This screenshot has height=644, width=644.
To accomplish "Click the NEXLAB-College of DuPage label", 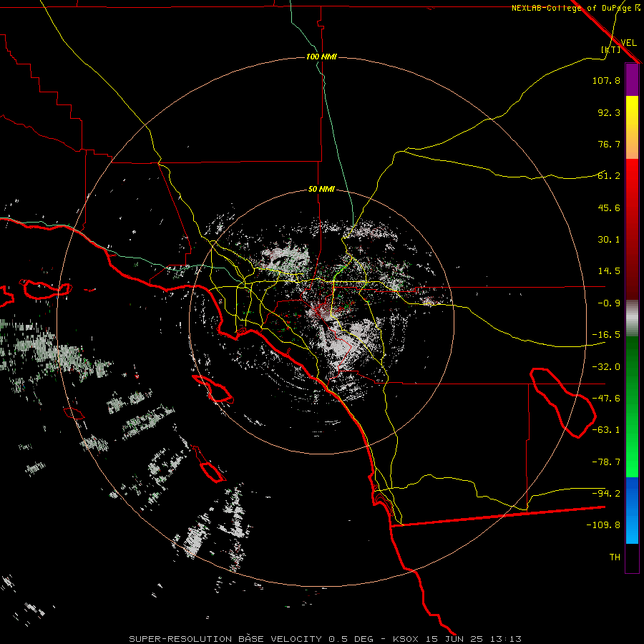I will coord(576,8).
